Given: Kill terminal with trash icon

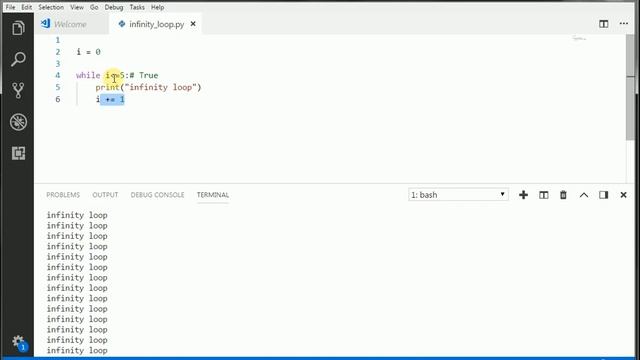Looking at the screenshot, I should [x=563, y=195].
